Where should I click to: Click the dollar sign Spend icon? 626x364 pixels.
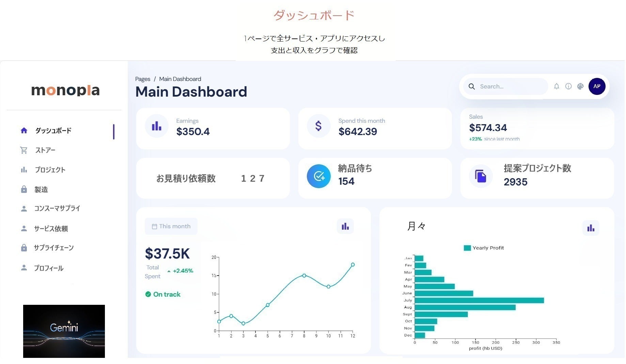point(318,126)
